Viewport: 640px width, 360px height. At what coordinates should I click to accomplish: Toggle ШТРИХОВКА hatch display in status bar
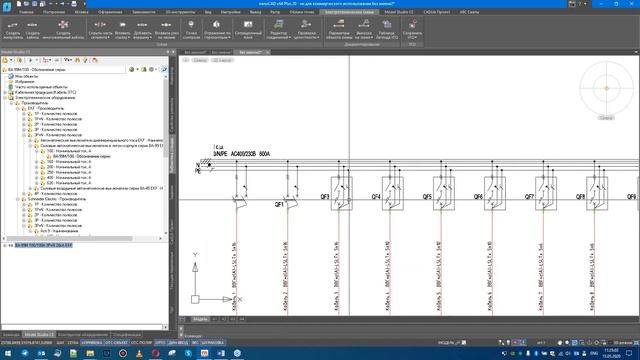pos(213,342)
